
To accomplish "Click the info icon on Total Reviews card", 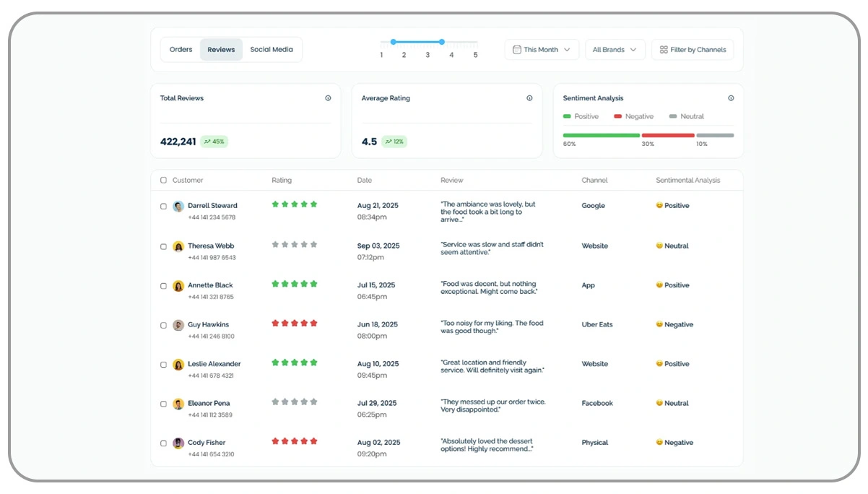I will point(328,98).
